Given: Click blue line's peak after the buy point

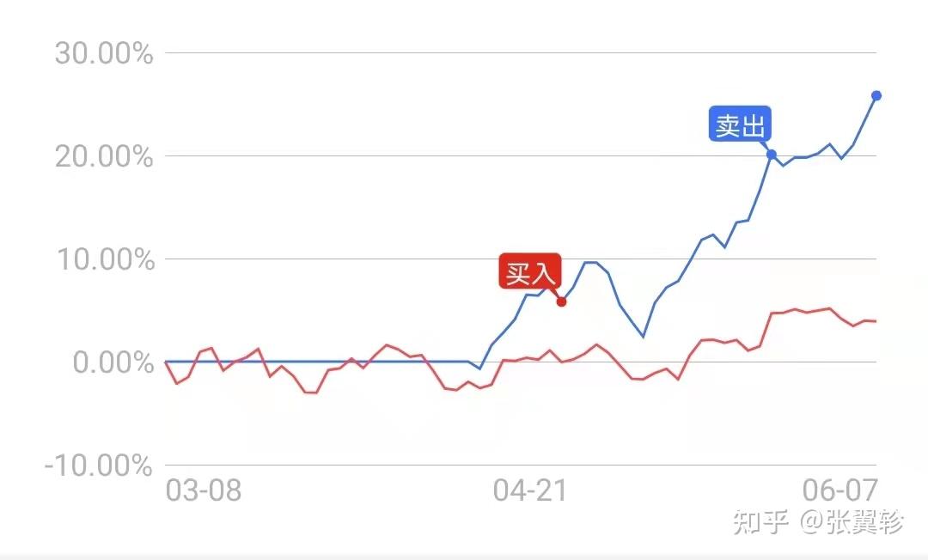Looking at the screenshot, I should click(x=589, y=262).
